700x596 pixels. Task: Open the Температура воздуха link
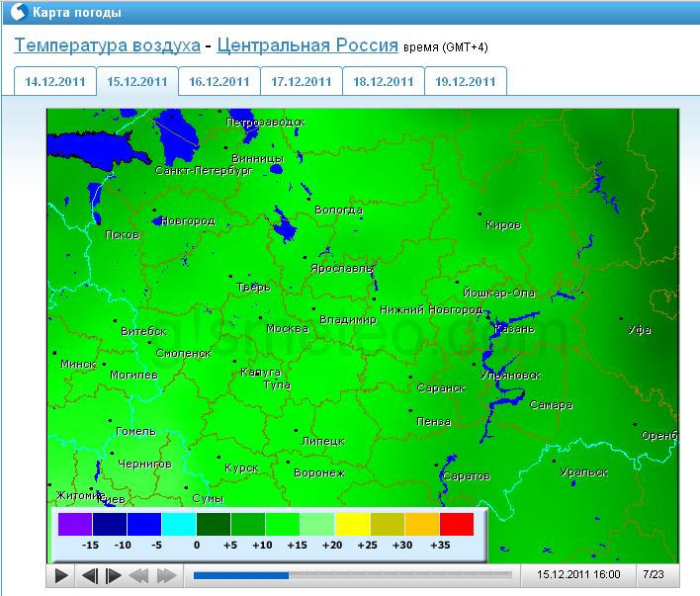pos(107,45)
